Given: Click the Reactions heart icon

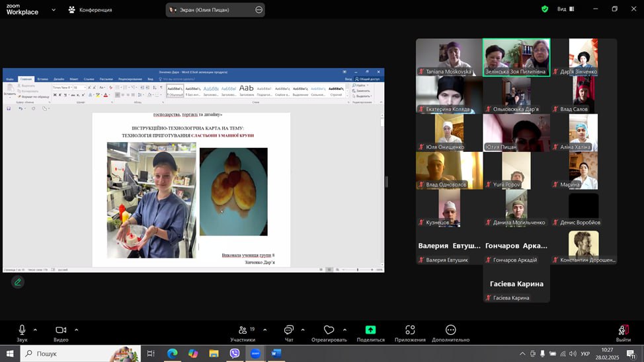Looking at the screenshot, I should (329, 332).
